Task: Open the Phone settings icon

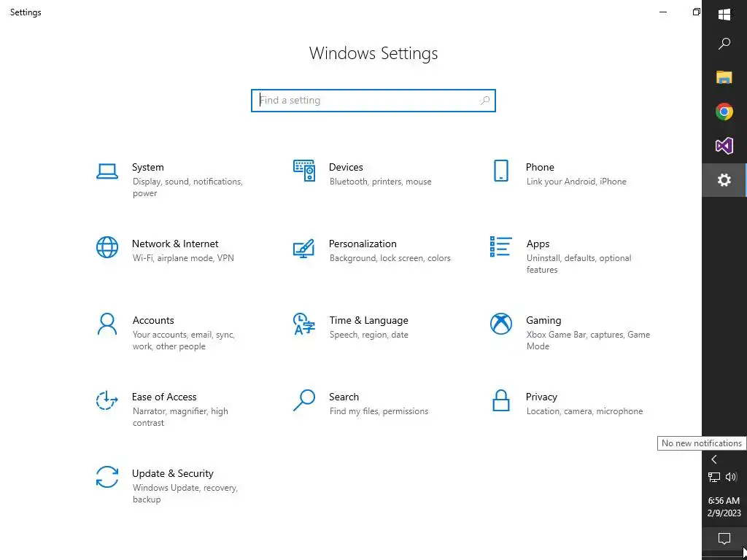Action: (500, 171)
